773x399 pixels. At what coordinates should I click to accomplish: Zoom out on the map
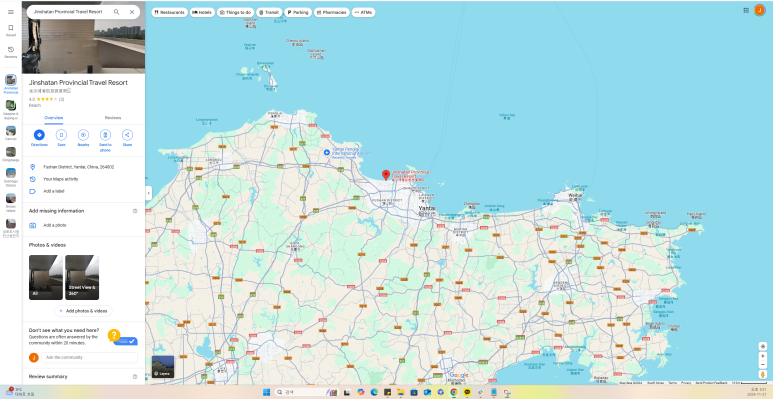tap(763, 364)
